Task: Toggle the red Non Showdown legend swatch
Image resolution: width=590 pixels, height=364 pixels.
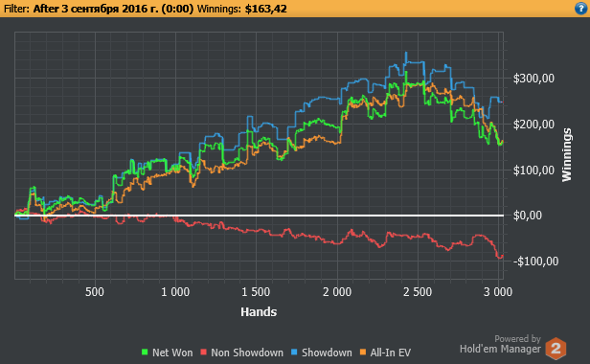Action: coord(204,353)
